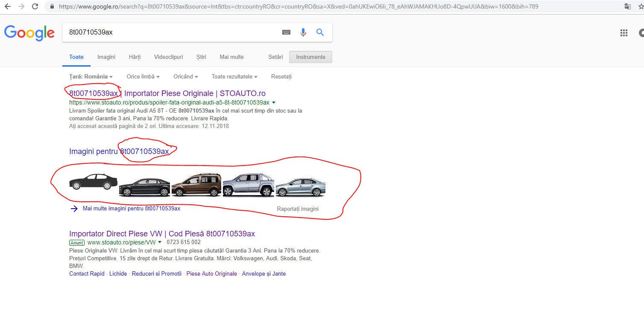
Task: Open the Importator Piese Originale STOAUTO.ro result title
Action: coord(167,93)
